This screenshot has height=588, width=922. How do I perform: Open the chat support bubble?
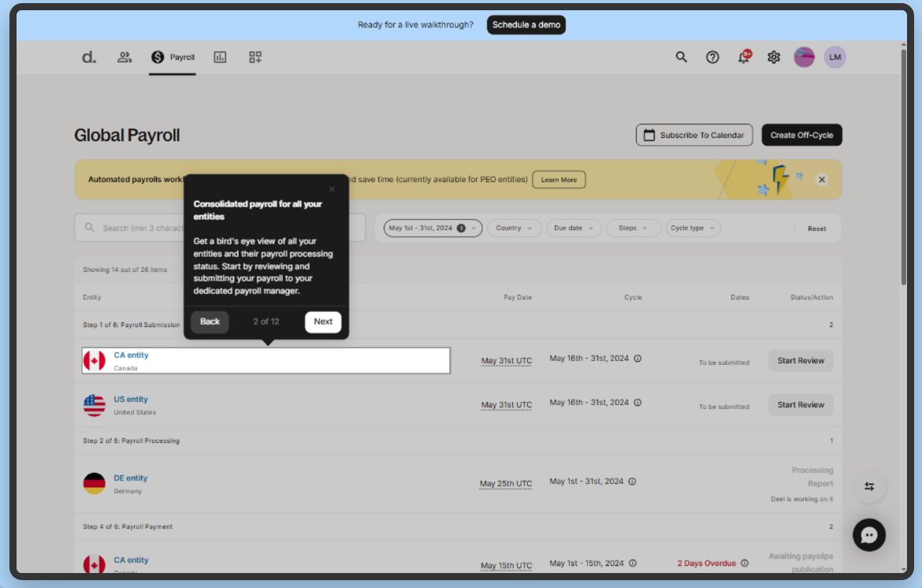(869, 535)
